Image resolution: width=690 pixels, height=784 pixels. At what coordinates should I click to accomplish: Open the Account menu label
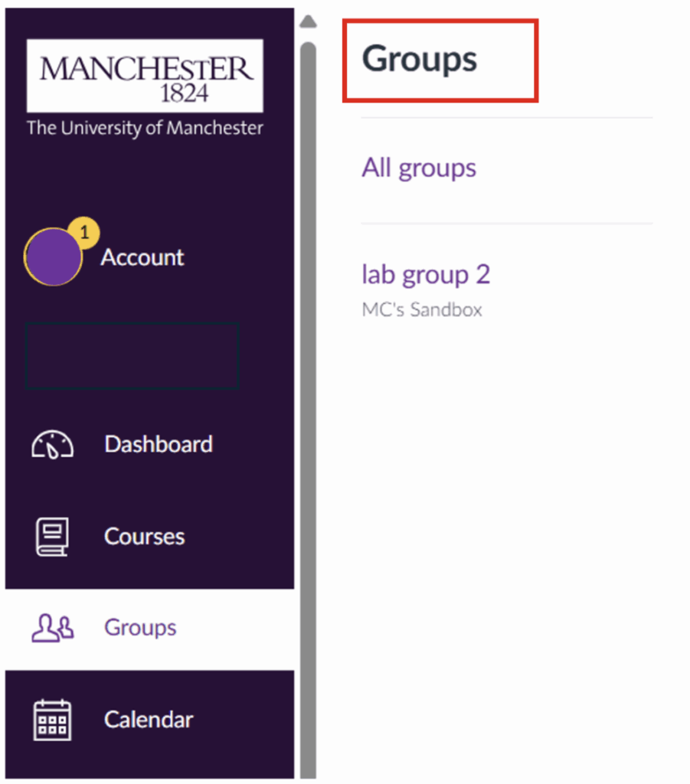(142, 257)
